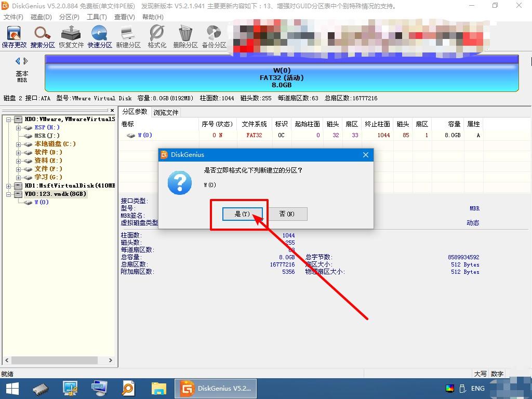Click the ENG language indicator in system tray

click(477, 388)
